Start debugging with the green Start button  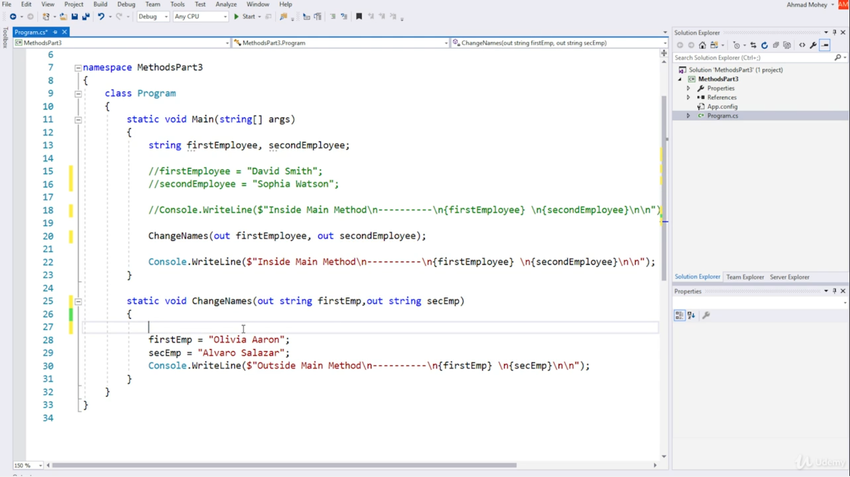point(244,17)
